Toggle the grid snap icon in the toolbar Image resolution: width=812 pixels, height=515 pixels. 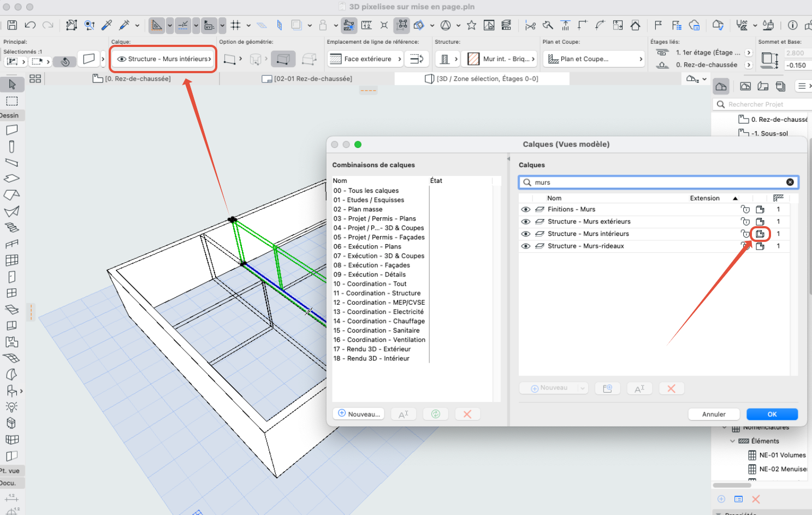point(235,25)
